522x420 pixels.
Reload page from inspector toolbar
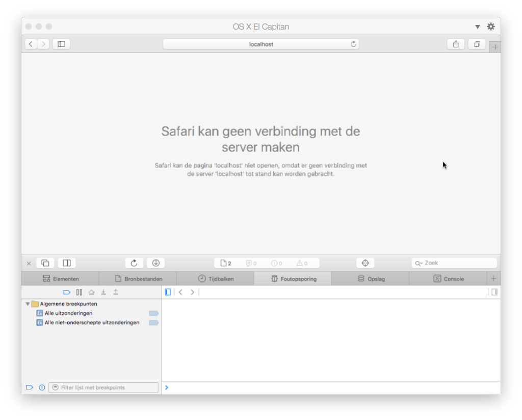tap(134, 263)
